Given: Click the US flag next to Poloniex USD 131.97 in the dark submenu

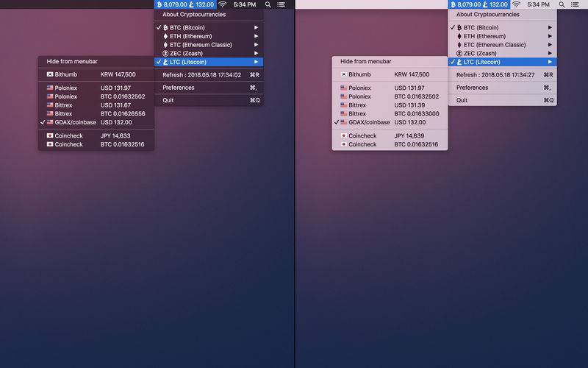Looking at the screenshot, I should click(x=50, y=88).
